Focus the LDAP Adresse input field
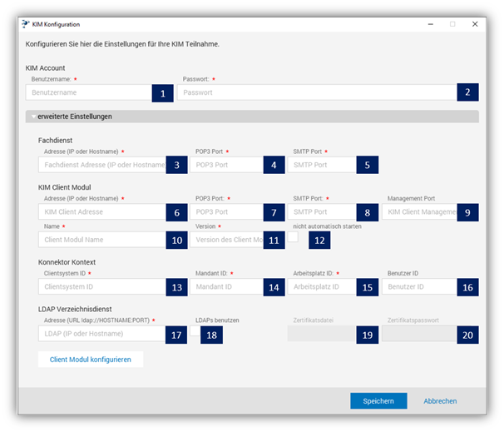 [101, 335]
